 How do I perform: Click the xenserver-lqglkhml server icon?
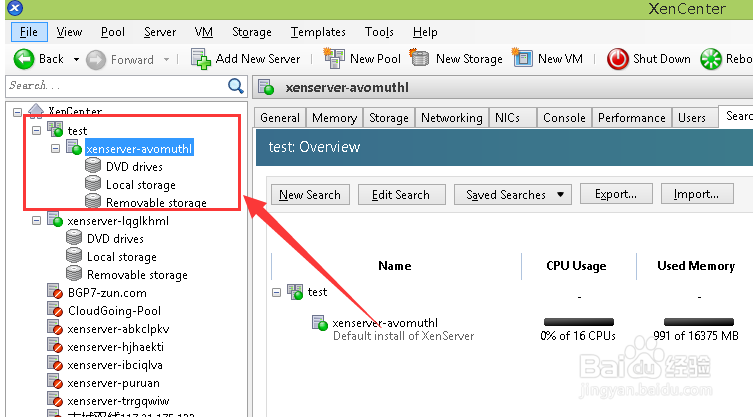(55, 219)
